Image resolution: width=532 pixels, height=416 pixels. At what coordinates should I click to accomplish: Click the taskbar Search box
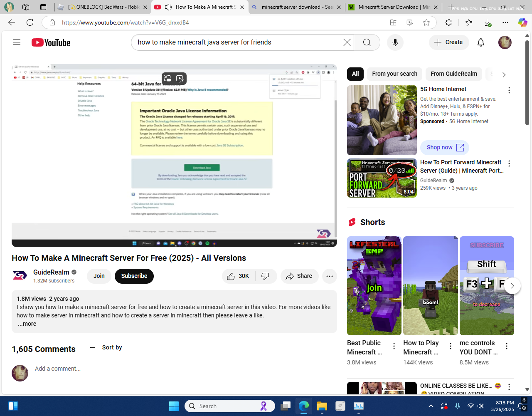(x=229, y=406)
